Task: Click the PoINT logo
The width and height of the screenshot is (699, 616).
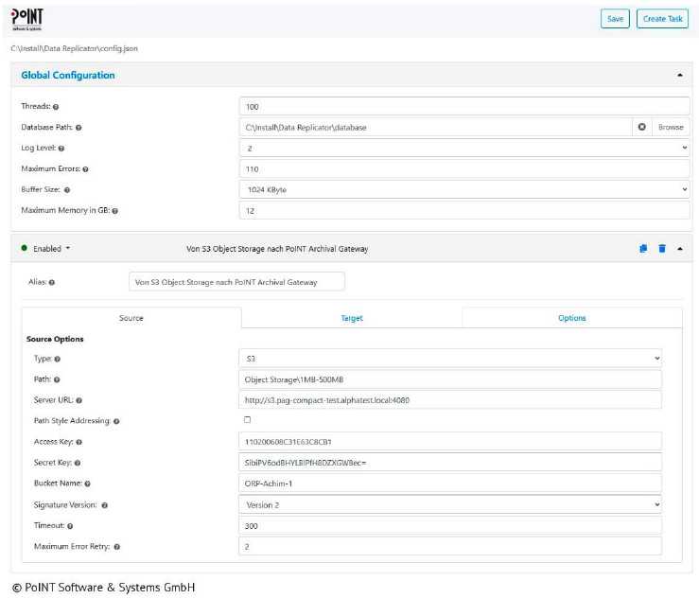Action: coord(26,19)
